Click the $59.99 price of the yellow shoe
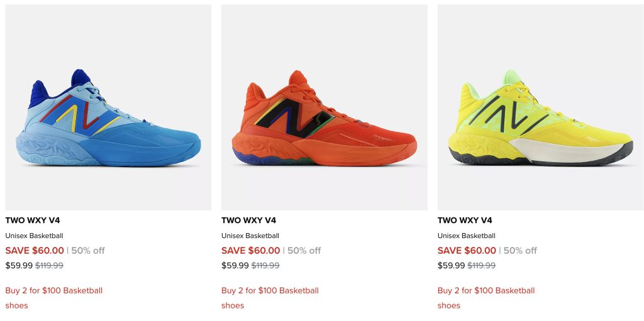Image resolution: width=644 pixels, height=321 pixels. (451, 266)
